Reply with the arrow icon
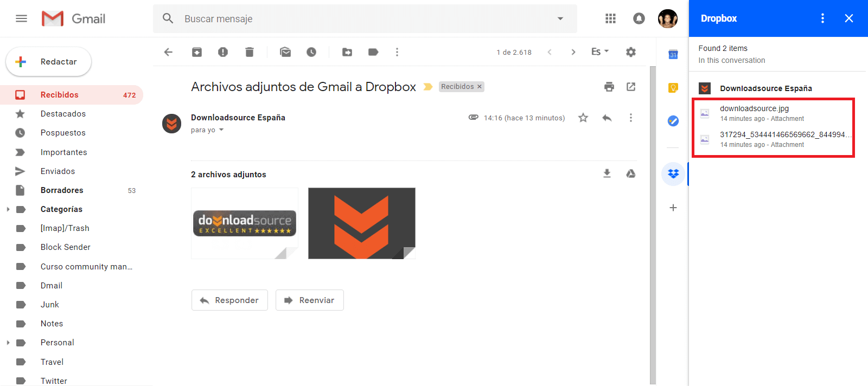 607,118
